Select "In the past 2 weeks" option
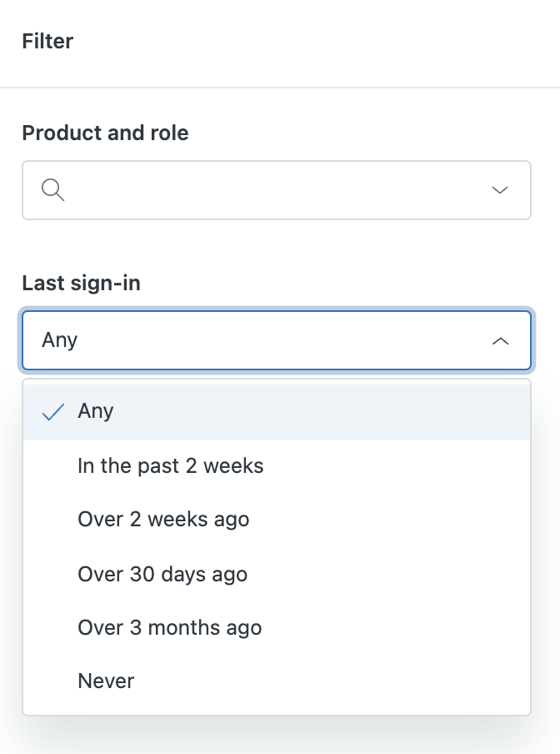 [171, 465]
